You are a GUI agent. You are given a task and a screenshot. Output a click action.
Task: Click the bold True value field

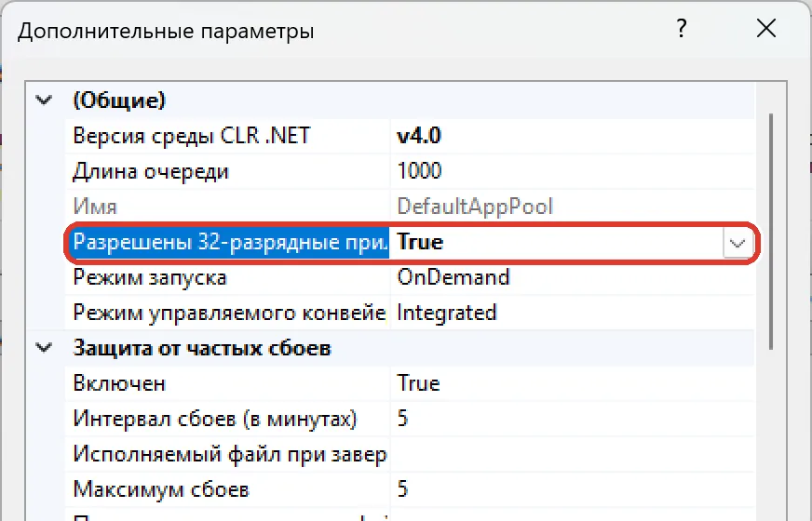tap(557, 242)
